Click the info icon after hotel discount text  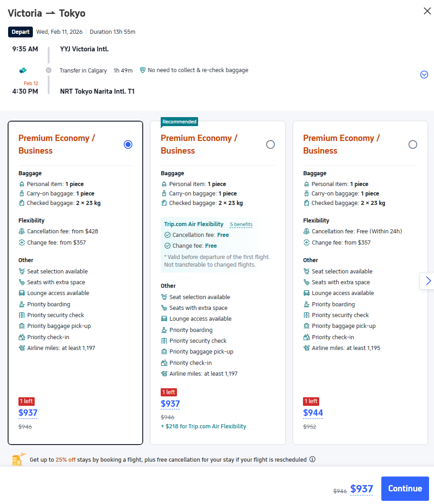point(312,460)
